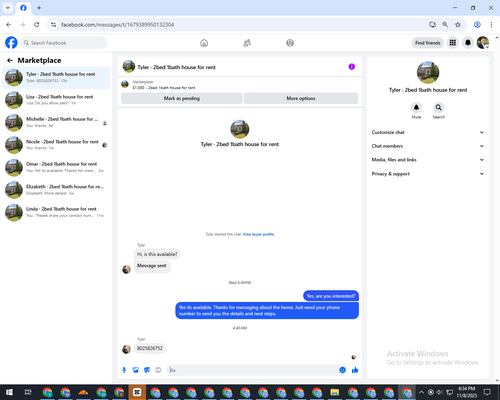View site information icon in address bar
This screenshot has height=400, width=500.
[53, 25]
